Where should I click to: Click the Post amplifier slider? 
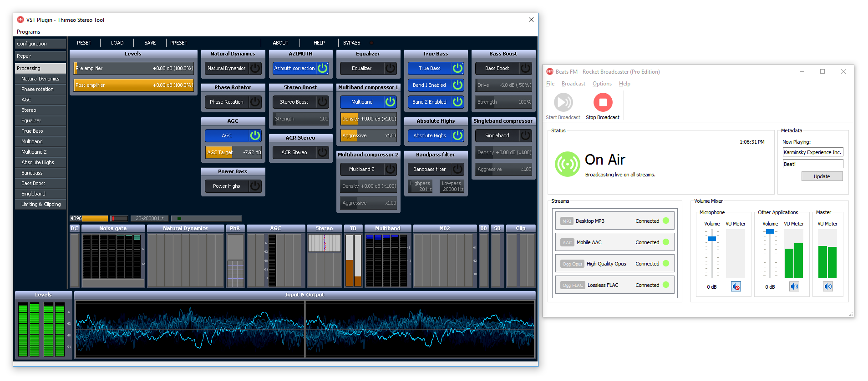(134, 85)
